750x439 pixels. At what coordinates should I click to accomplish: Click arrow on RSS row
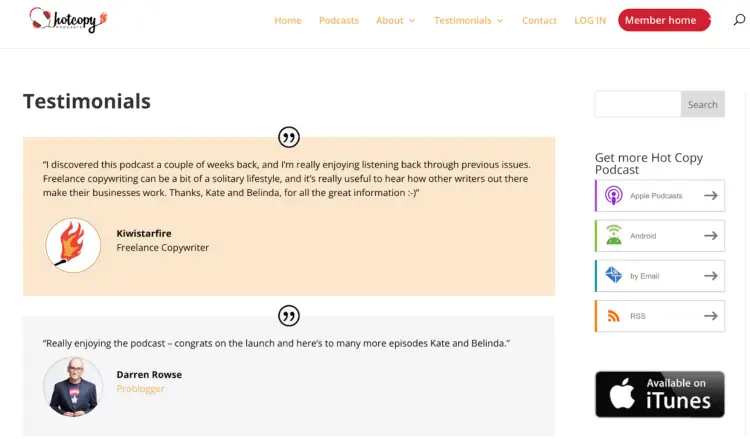(x=711, y=316)
